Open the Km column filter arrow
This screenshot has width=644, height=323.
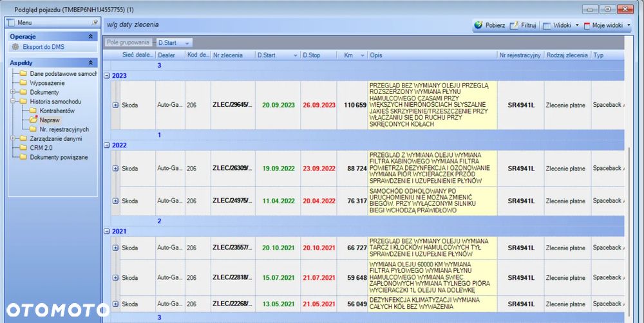click(363, 55)
